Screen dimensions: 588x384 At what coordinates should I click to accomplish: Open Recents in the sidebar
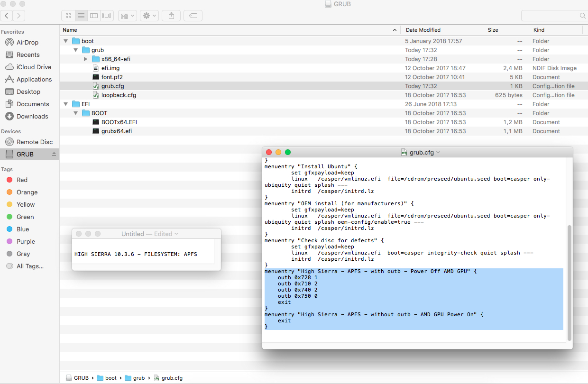28,55
